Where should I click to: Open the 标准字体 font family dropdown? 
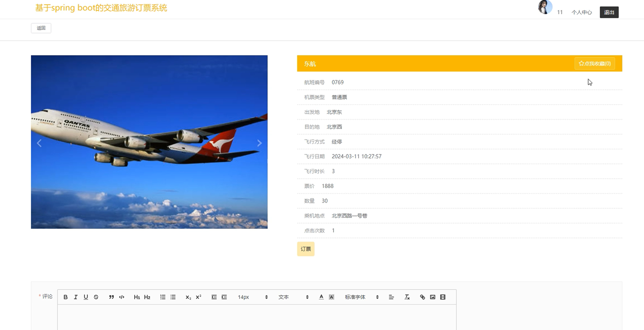click(362, 297)
